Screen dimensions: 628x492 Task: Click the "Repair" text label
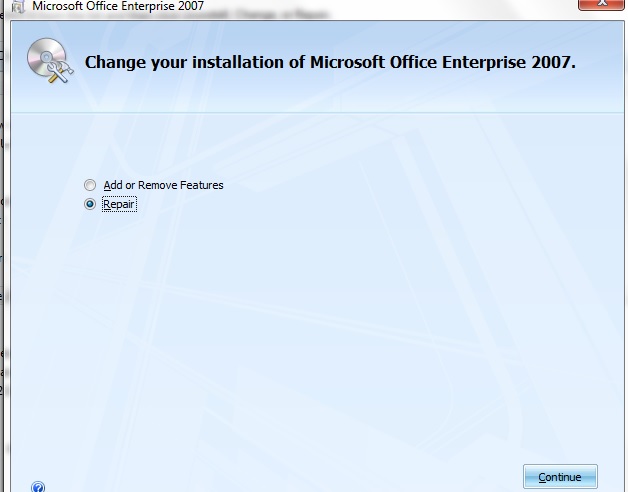click(x=119, y=204)
